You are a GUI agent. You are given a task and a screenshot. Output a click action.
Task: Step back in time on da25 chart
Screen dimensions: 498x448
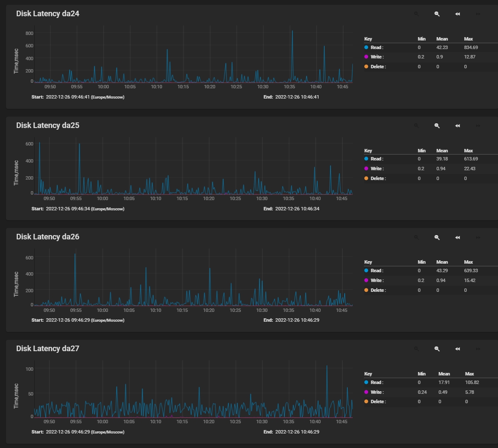(457, 126)
